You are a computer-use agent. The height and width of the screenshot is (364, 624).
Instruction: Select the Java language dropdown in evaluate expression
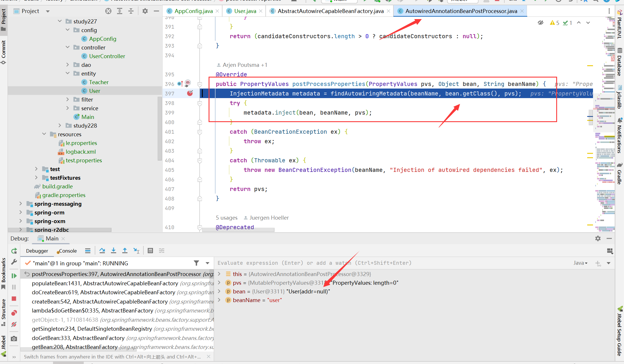(x=580, y=263)
